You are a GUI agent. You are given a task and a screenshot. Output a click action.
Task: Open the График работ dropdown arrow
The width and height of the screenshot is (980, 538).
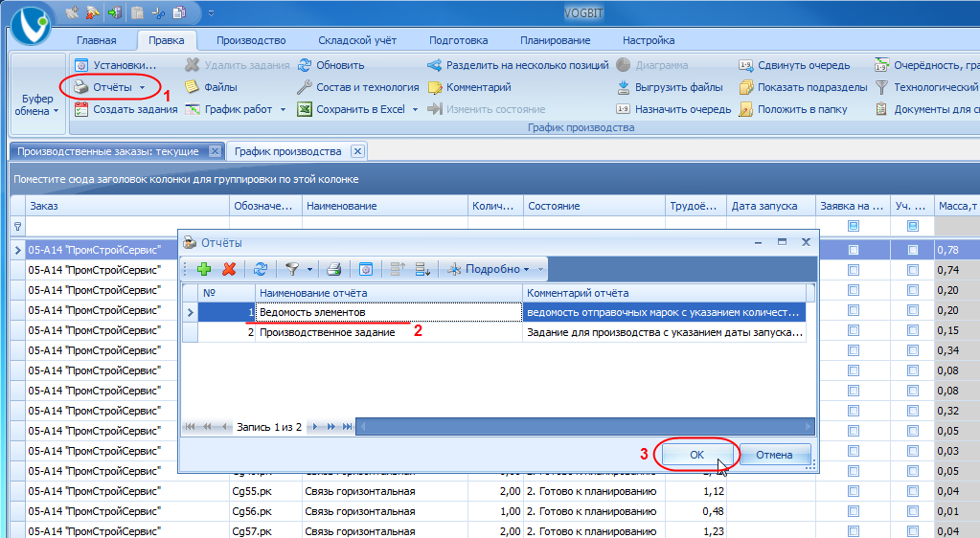coord(283,109)
